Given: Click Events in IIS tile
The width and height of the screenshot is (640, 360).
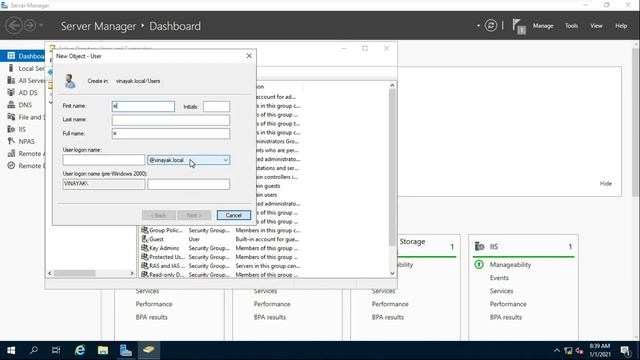Looking at the screenshot, I should [x=499, y=278].
